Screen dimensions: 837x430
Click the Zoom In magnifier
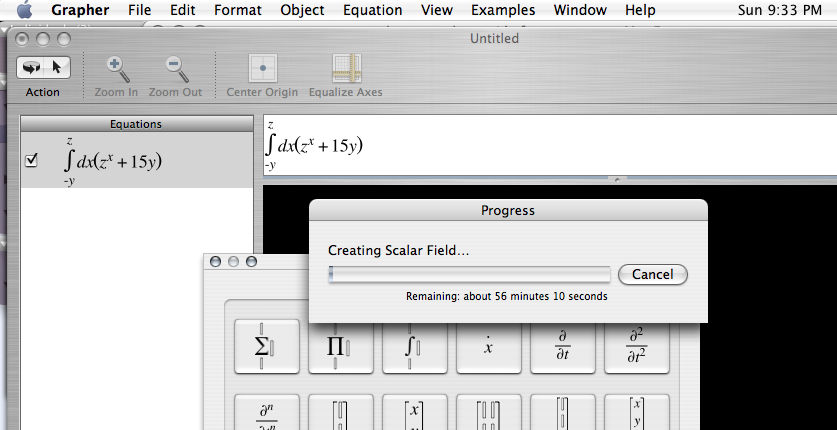pyautogui.click(x=117, y=69)
